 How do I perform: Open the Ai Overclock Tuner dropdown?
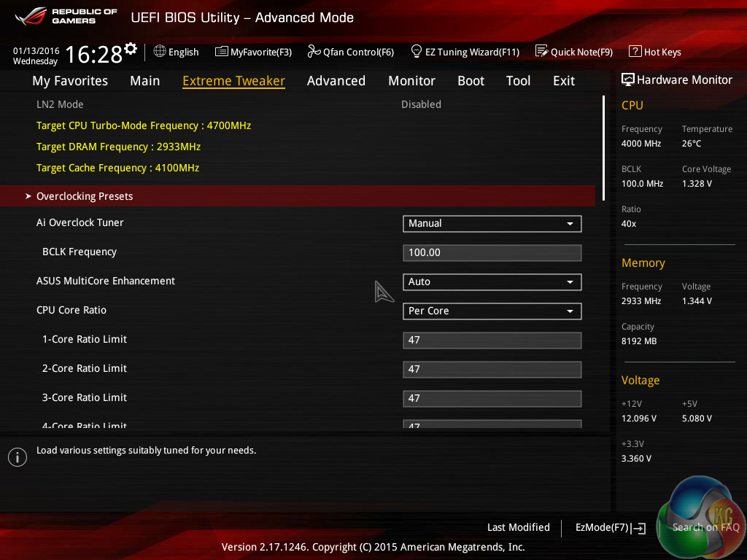pos(492,224)
